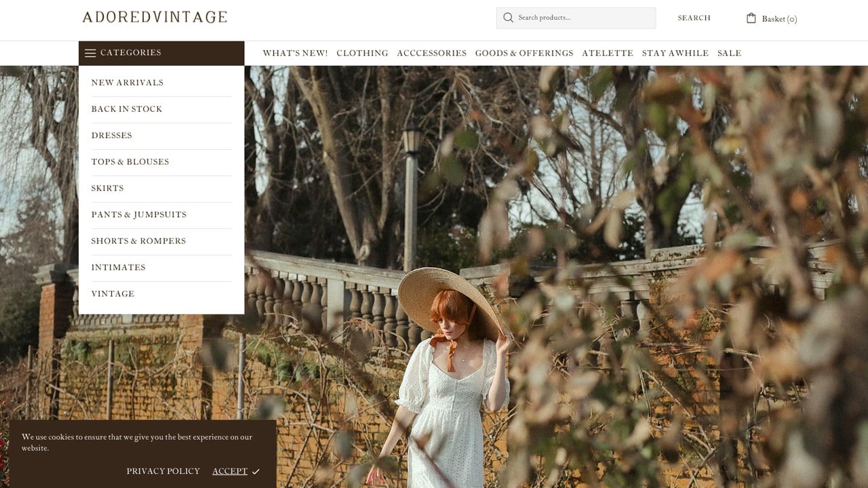Accept the cookies notice
Viewport: 868px width, 488px height.
(x=230, y=471)
